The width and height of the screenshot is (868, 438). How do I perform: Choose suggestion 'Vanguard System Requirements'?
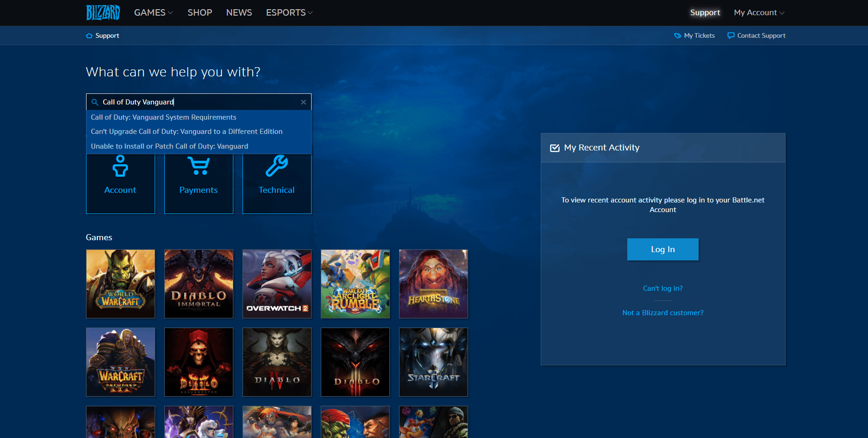click(199, 117)
